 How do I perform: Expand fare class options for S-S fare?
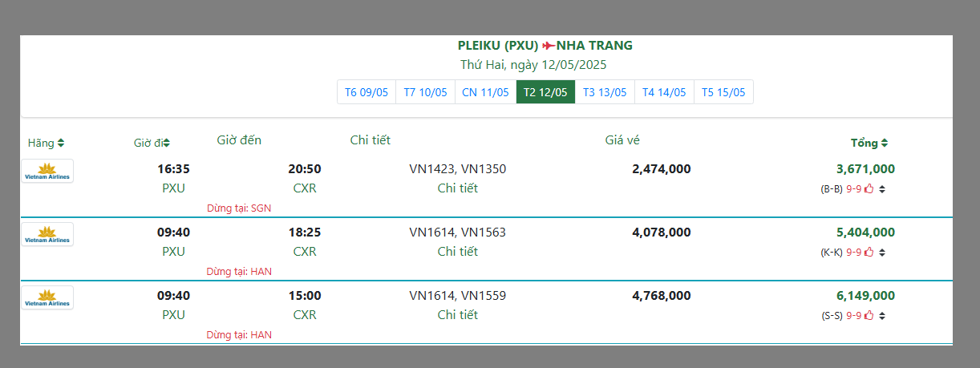(882, 317)
